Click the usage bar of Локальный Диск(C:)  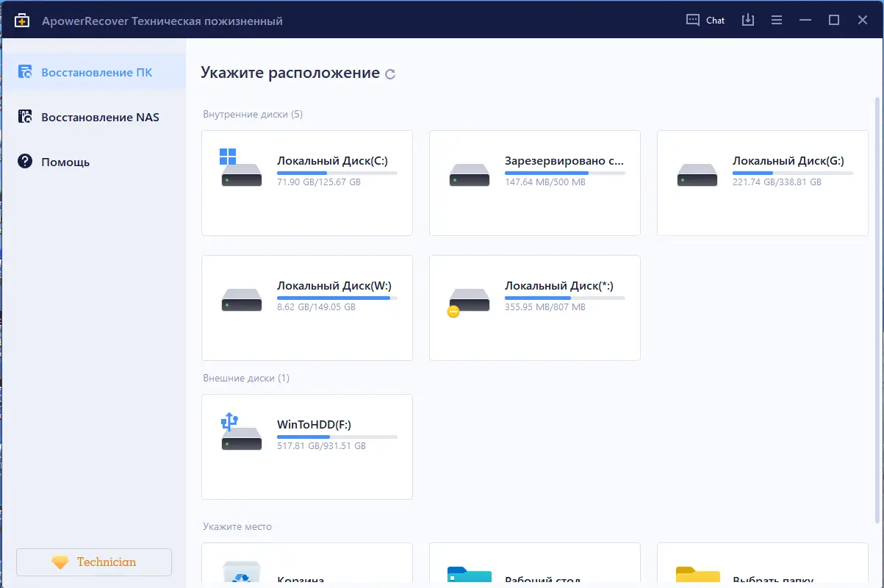[x=337, y=173]
